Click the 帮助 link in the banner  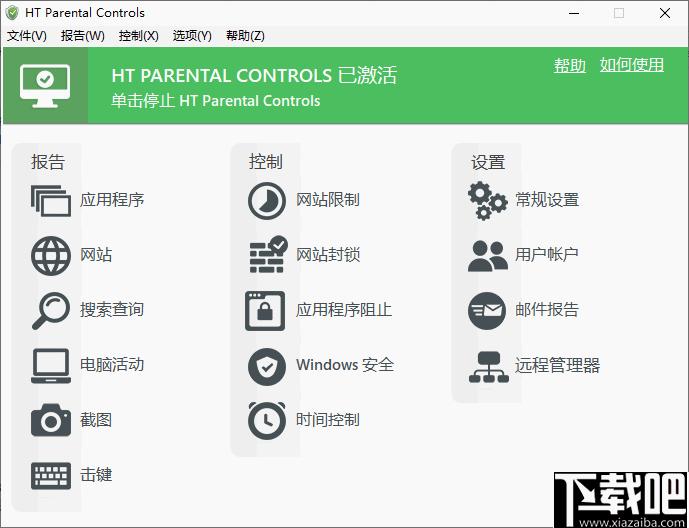[x=569, y=65]
